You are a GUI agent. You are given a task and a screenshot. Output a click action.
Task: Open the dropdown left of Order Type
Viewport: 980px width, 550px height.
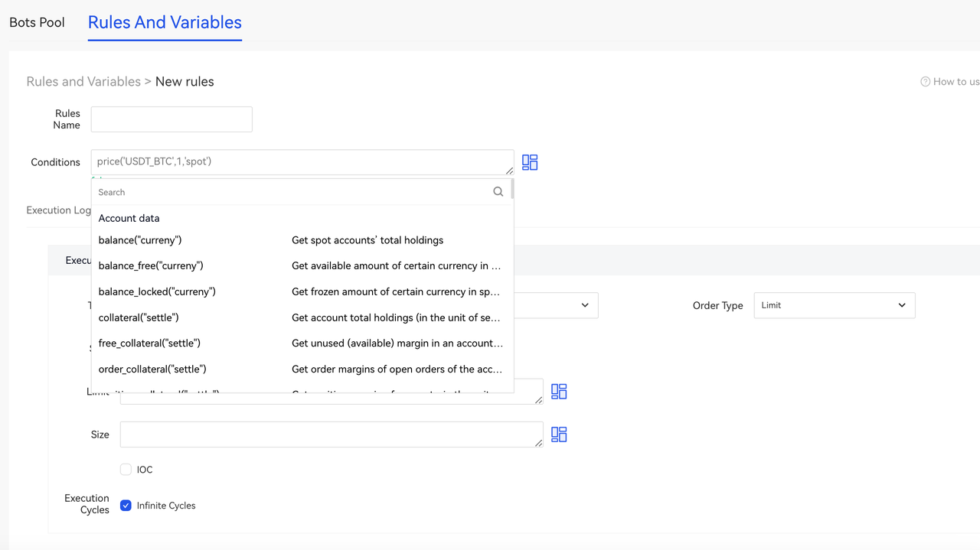coord(556,305)
